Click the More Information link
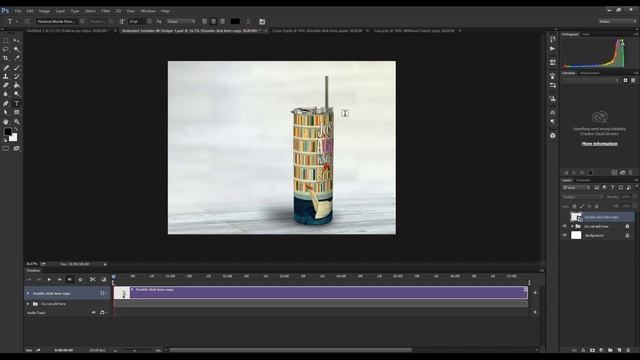The width and height of the screenshot is (640, 360). (x=600, y=144)
